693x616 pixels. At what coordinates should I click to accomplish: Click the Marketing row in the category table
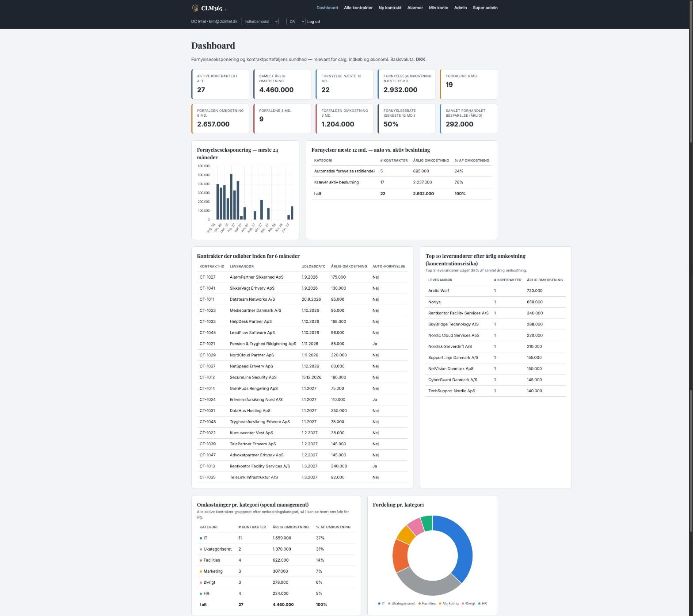276,571
